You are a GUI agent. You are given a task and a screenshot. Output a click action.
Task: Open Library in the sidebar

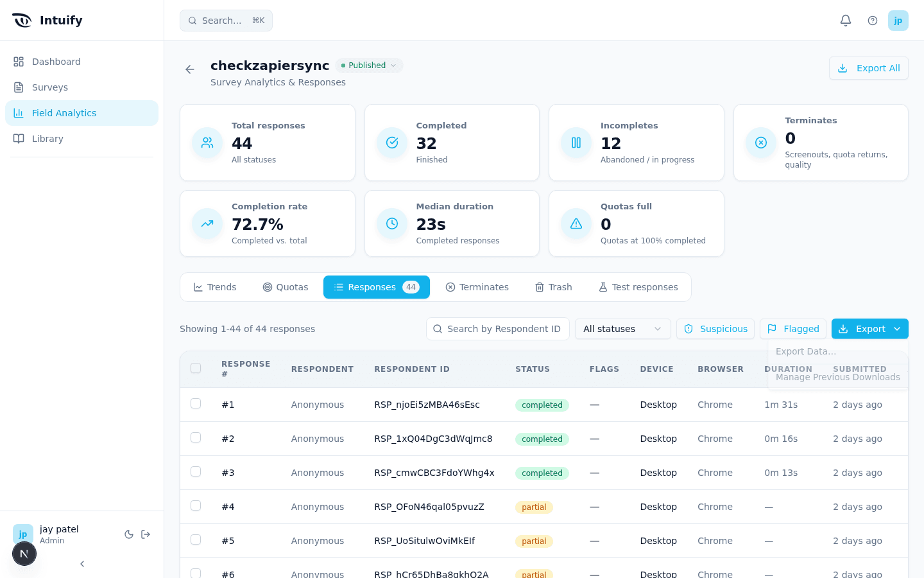point(81,139)
